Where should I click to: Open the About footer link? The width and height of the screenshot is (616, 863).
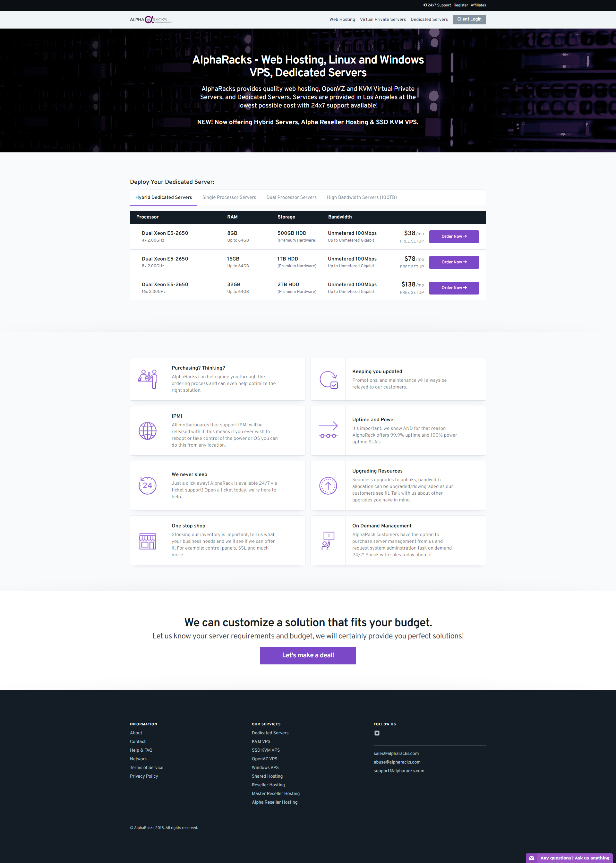pos(136,733)
